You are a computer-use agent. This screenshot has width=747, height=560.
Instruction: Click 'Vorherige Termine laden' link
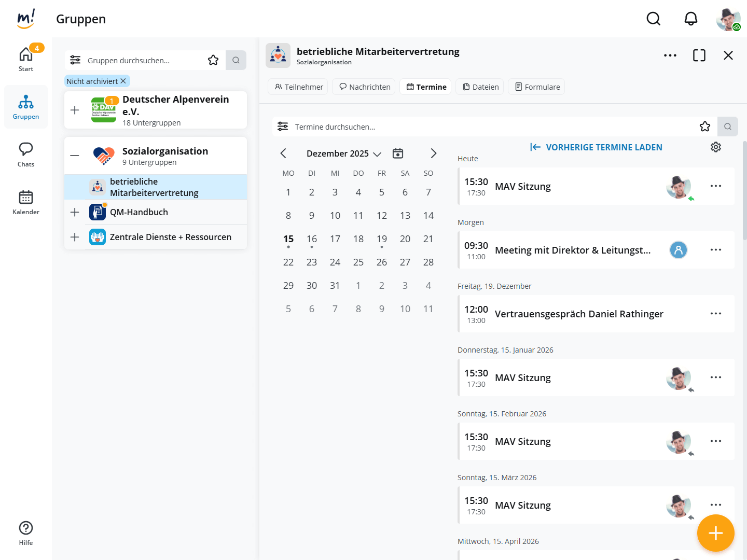pyautogui.click(x=596, y=147)
